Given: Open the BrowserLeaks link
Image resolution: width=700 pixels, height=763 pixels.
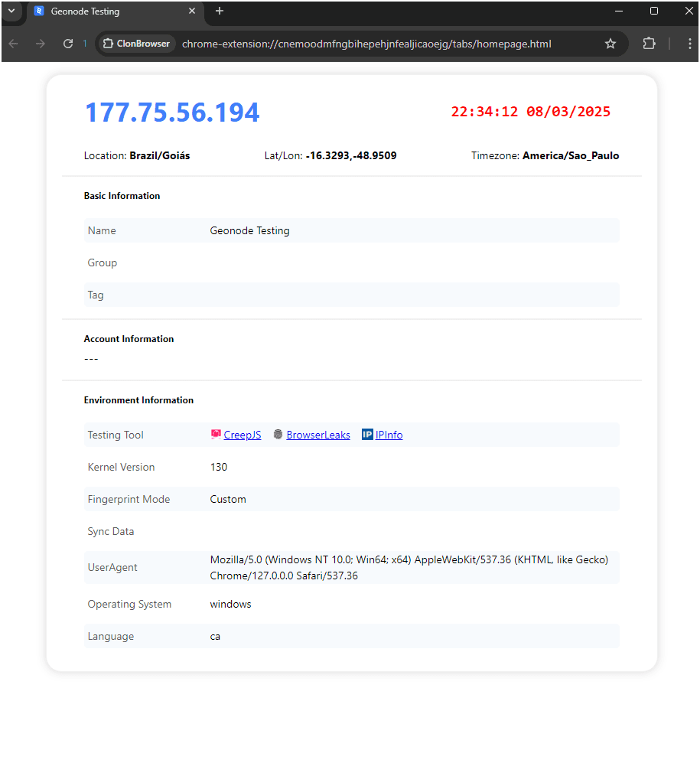Looking at the screenshot, I should pyautogui.click(x=317, y=434).
